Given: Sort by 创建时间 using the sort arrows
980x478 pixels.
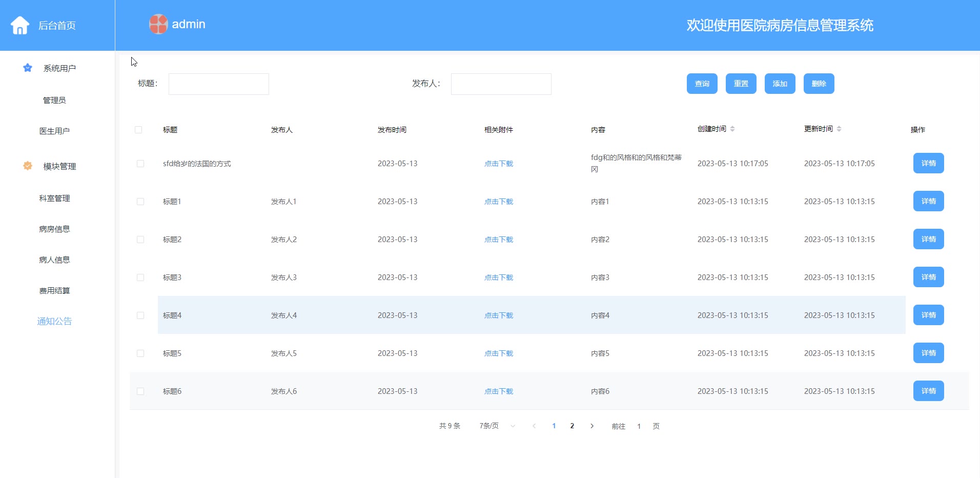Looking at the screenshot, I should 732,129.
